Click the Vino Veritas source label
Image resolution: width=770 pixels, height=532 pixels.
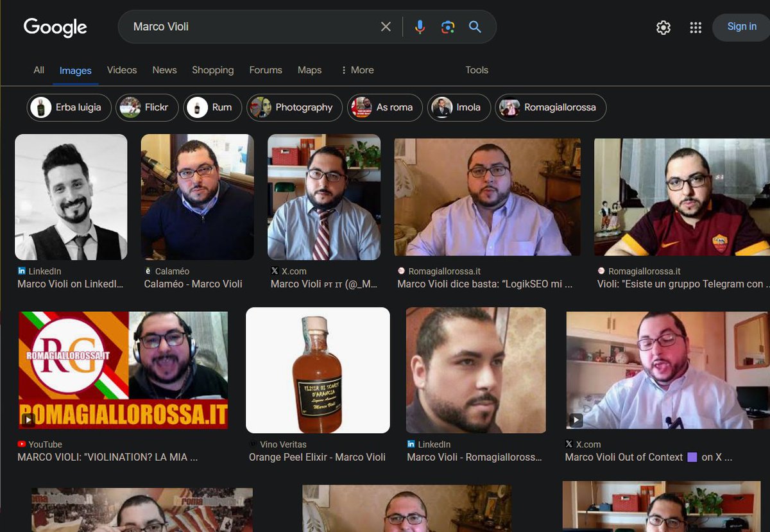point(283,444)
